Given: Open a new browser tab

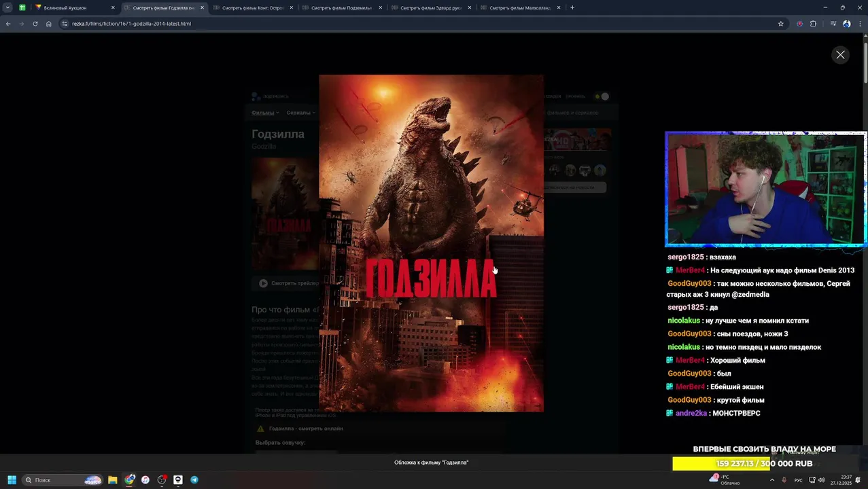Looking at the screenshot, I should click(x=572, y=7).
